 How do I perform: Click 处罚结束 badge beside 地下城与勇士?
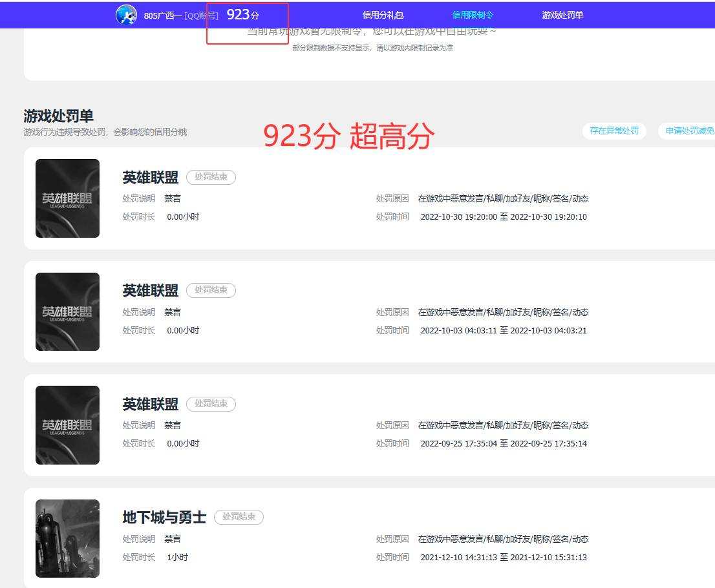point(239,517)
